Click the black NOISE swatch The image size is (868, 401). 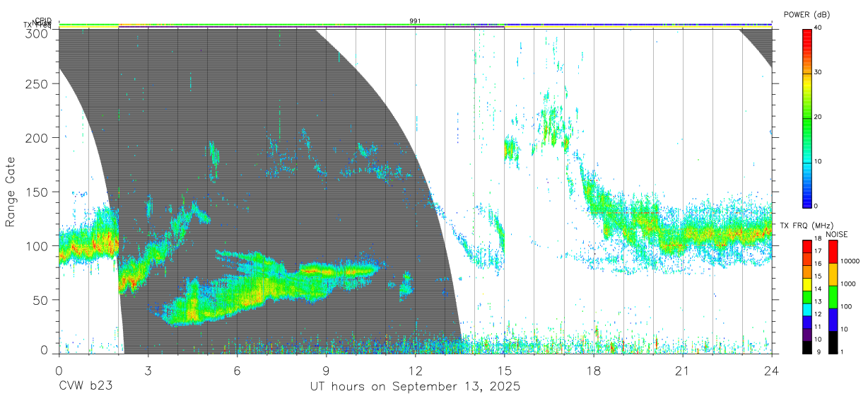tap(833, 342)
